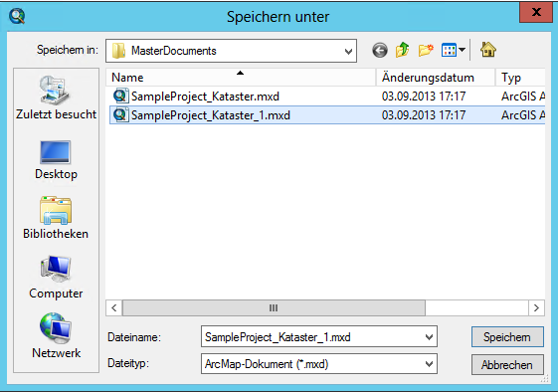Go to Desktop location
Screen dimensions: 558x392
click(x=56, y=160)
